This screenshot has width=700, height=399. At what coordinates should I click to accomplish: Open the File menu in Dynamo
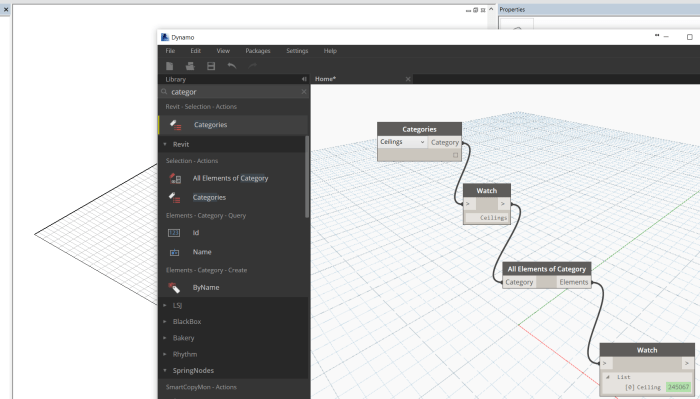(x=170, y=51)
